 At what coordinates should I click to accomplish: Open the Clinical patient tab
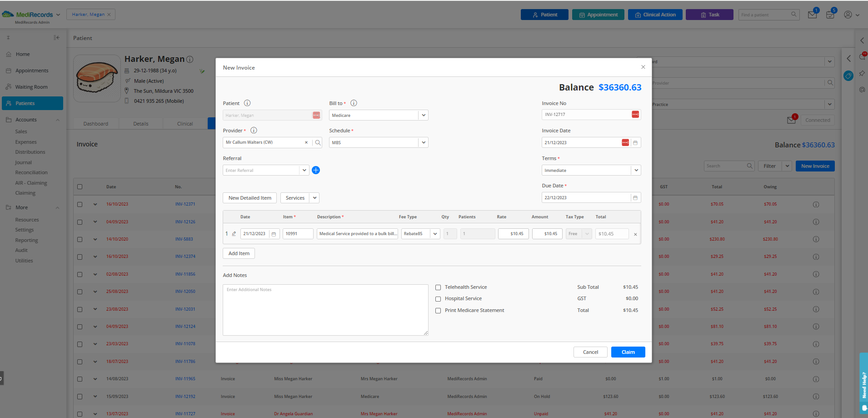click(x=185, y=124)
